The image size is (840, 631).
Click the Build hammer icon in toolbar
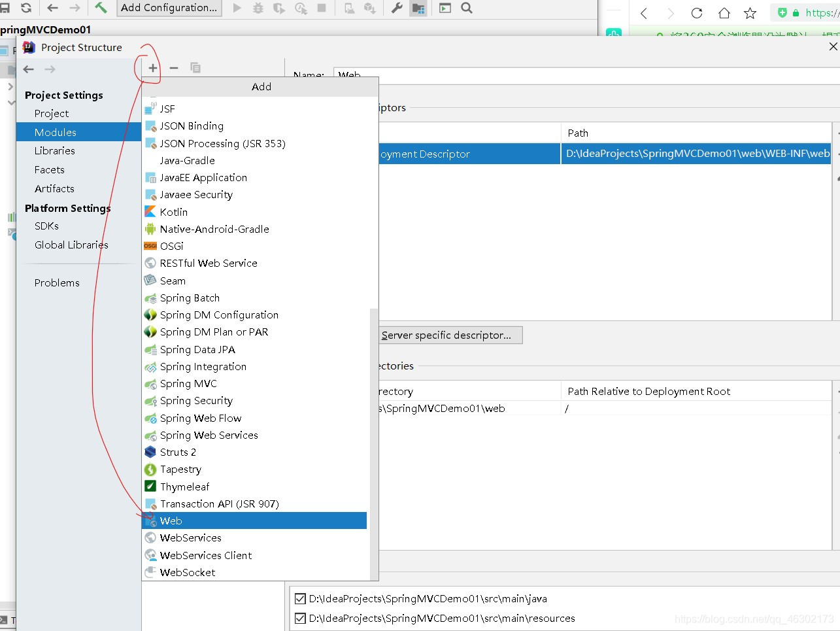click(x=101, y=8)
